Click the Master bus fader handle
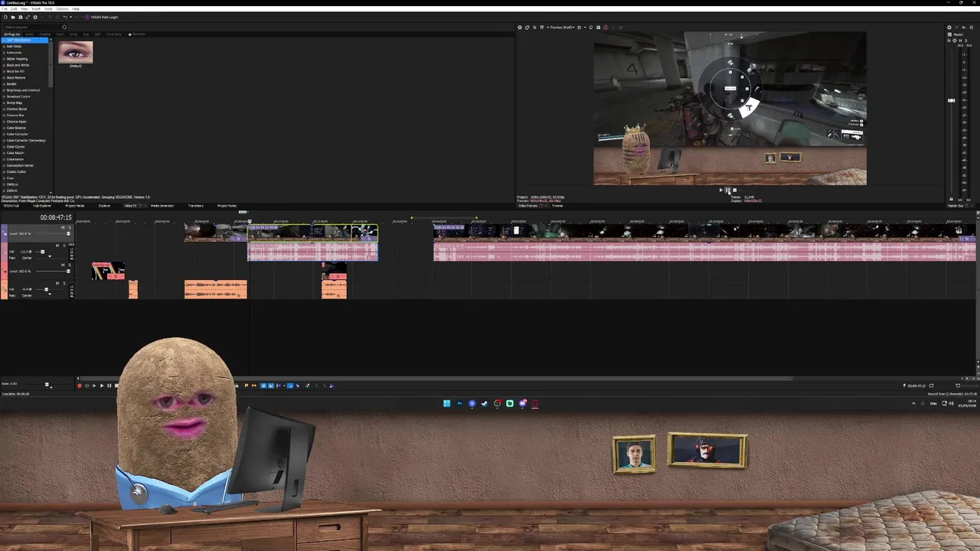 [x=951, y=100]
